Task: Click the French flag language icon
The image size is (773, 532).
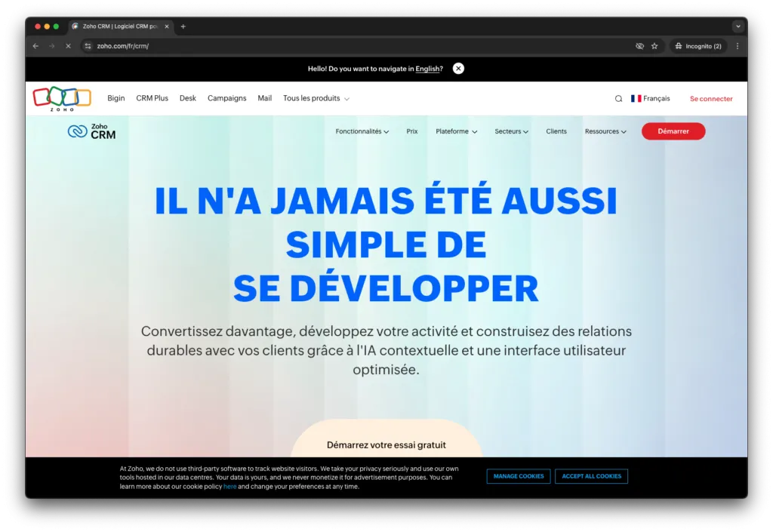Action: (x=635, y=98)
